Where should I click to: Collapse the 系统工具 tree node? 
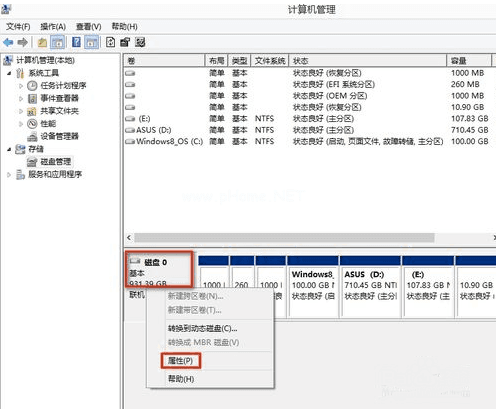[9, 73]
